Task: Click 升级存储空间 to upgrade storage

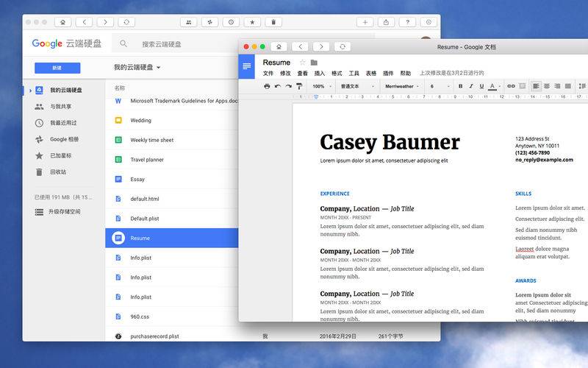Action: click(x=64, y=212)
